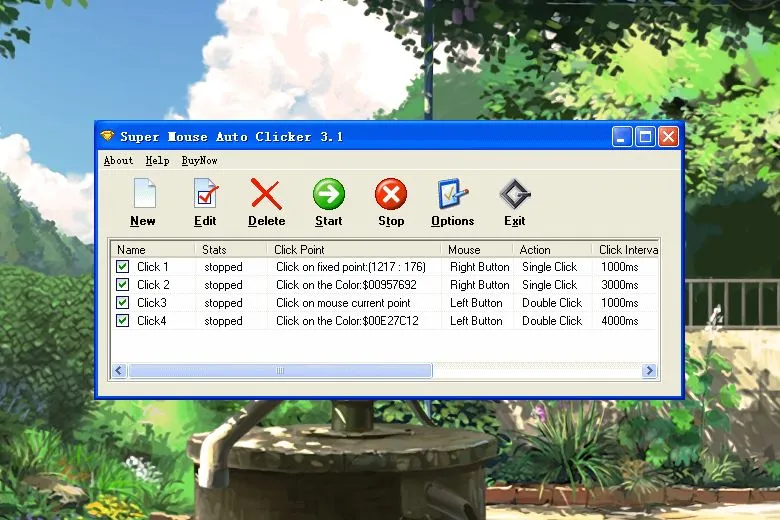Click 'Click on mouse current point' cell

tap(343, 303)
